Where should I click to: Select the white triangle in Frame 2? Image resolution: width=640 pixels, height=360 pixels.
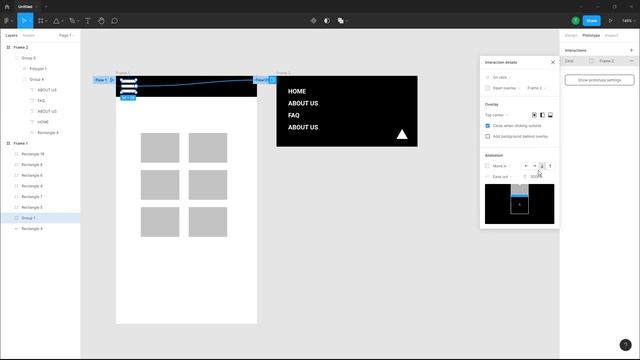point(402,135)
